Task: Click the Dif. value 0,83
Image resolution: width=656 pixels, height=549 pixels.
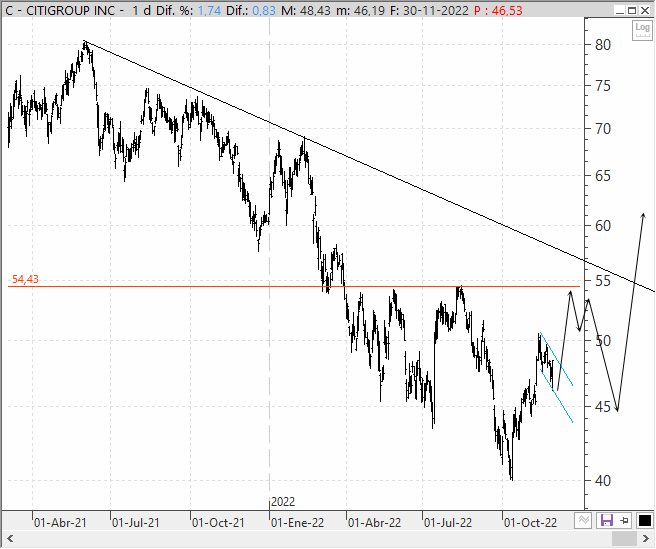Action: [264, 10]
